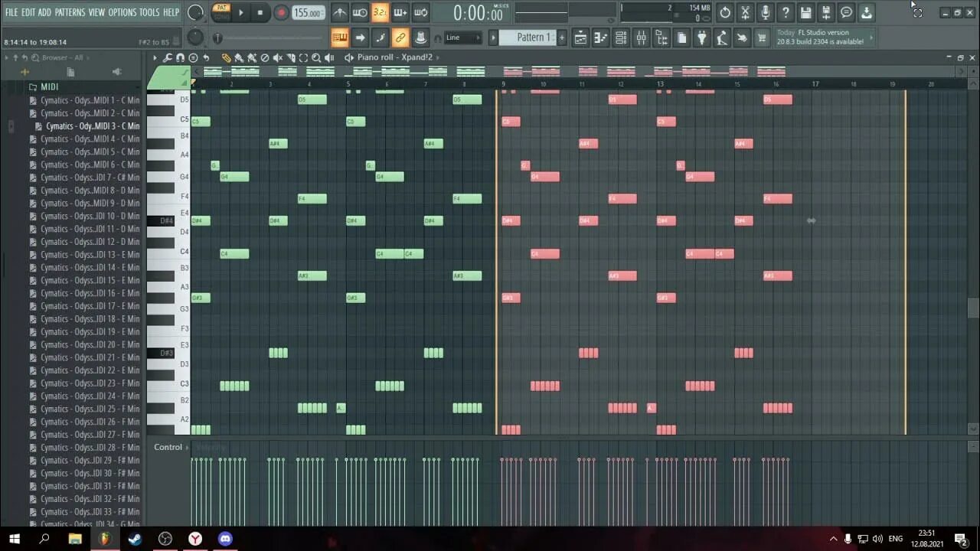Click the playback speaker tool in piano roll
980x551 pixels.
point(329,57)
